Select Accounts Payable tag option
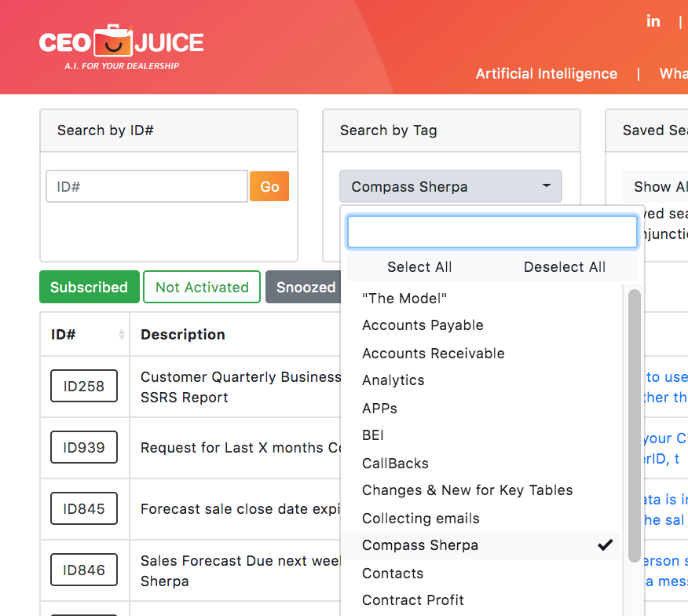Image resolution: width=688 pixels, height=616 pixels. (x=481, y=325)
